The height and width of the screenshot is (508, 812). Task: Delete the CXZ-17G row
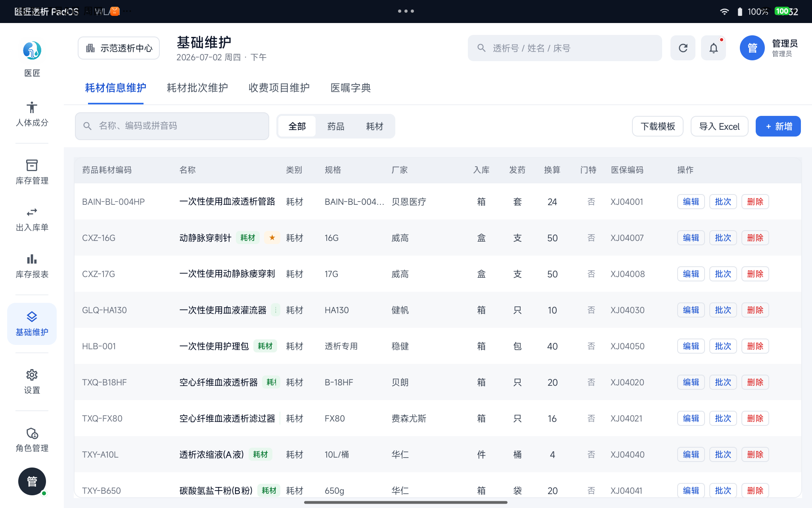755,274
